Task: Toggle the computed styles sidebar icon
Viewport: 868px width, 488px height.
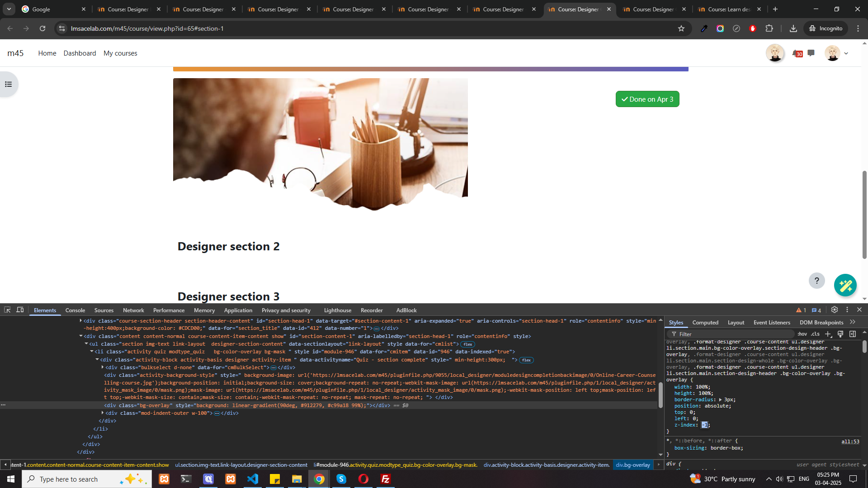Action: click(x=853, y=334)
